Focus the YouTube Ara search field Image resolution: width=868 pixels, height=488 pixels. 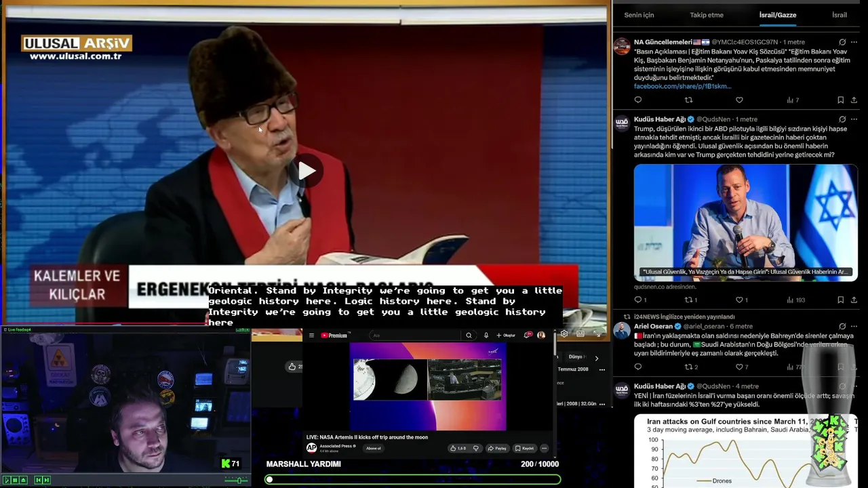tap(415, 335)
